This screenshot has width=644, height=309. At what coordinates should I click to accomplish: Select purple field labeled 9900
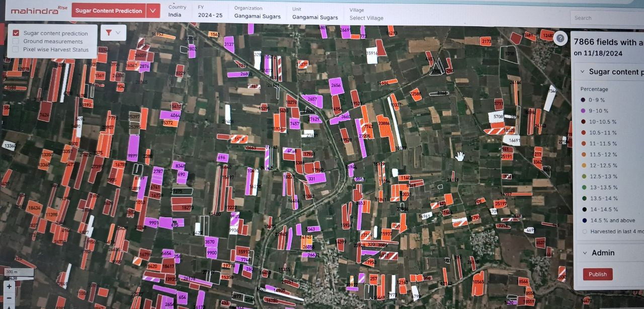212,252
